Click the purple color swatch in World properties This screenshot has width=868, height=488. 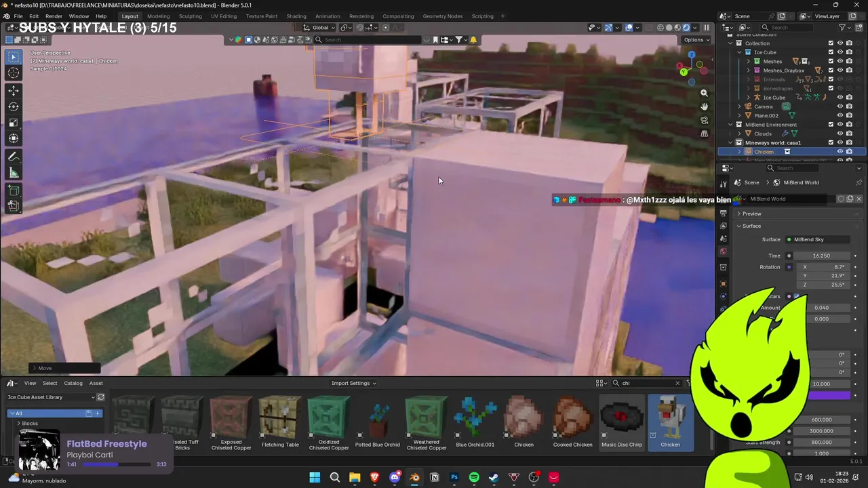(831, 395)
